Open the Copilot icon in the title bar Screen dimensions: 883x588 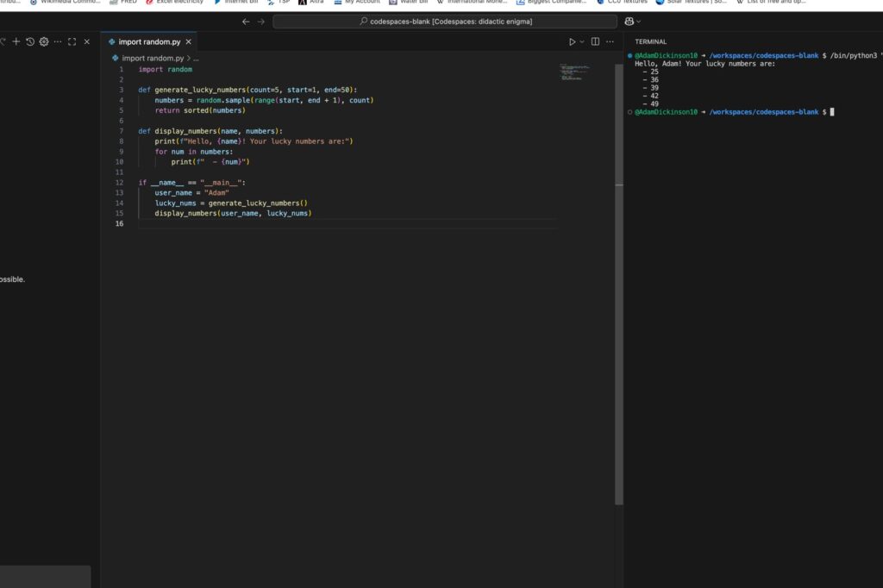coord(629,22)
